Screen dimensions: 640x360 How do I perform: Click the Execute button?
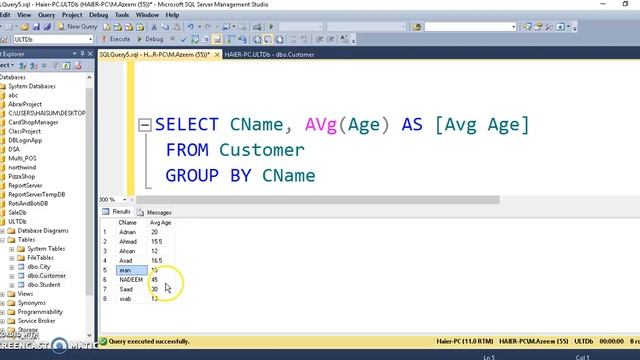116,39
